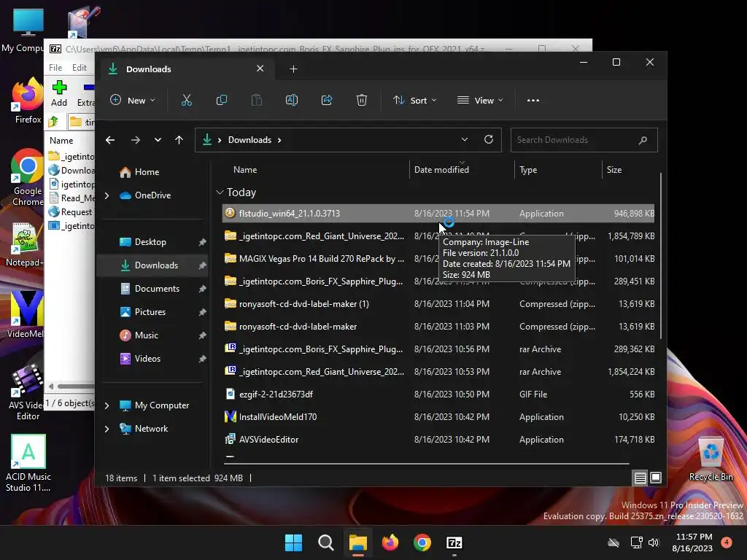Viewport: 747px width, 560px height.
Task: Select AVSVideoEditor application file
Action: (x=438, y=440)
